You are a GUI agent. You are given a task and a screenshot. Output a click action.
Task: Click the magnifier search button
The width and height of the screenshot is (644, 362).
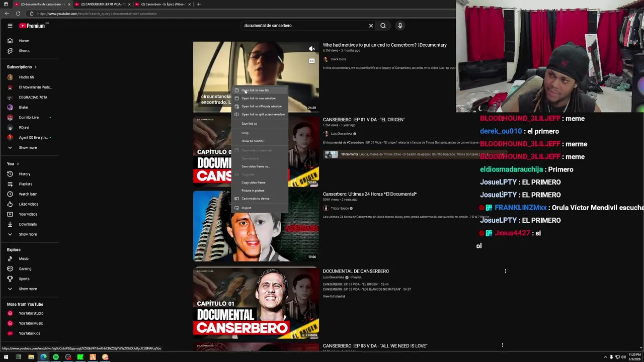[x=383, y=26]
